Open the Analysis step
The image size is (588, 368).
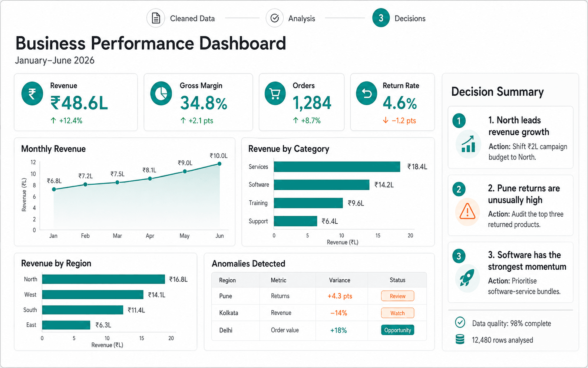pos(301,19)
